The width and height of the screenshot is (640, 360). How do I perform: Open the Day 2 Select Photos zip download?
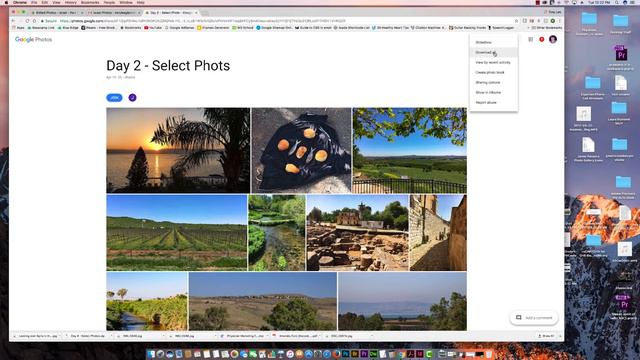tap(88, 336)
